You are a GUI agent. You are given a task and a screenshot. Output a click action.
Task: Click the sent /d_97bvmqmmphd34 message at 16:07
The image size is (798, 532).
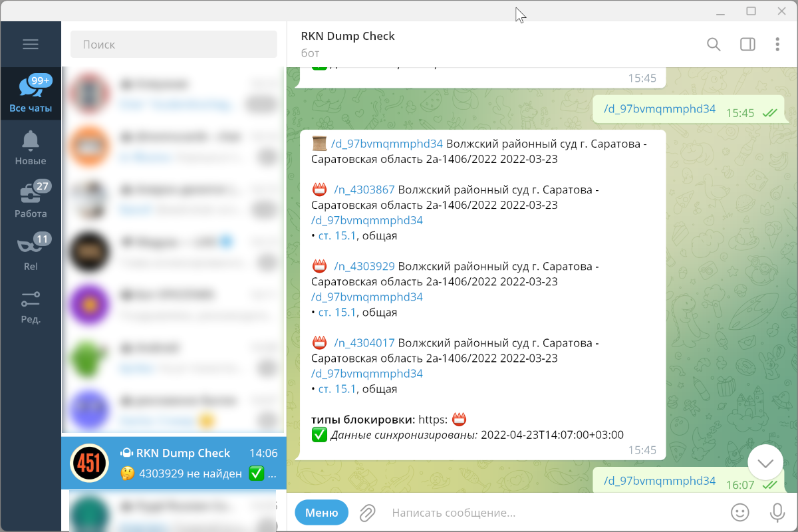click(x=660, y=481)
